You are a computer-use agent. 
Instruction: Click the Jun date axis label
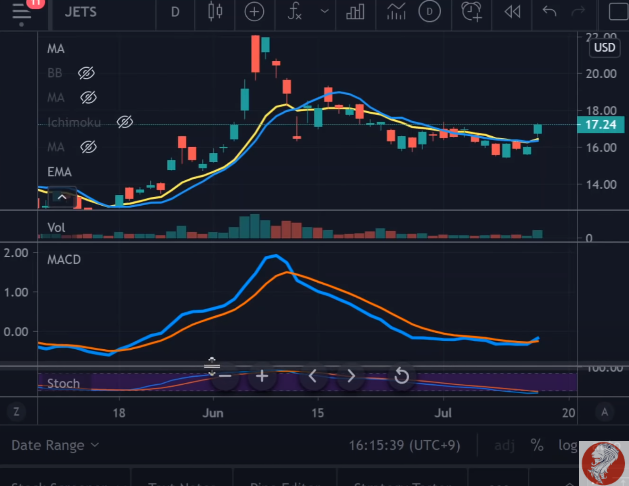coord(213,413)
